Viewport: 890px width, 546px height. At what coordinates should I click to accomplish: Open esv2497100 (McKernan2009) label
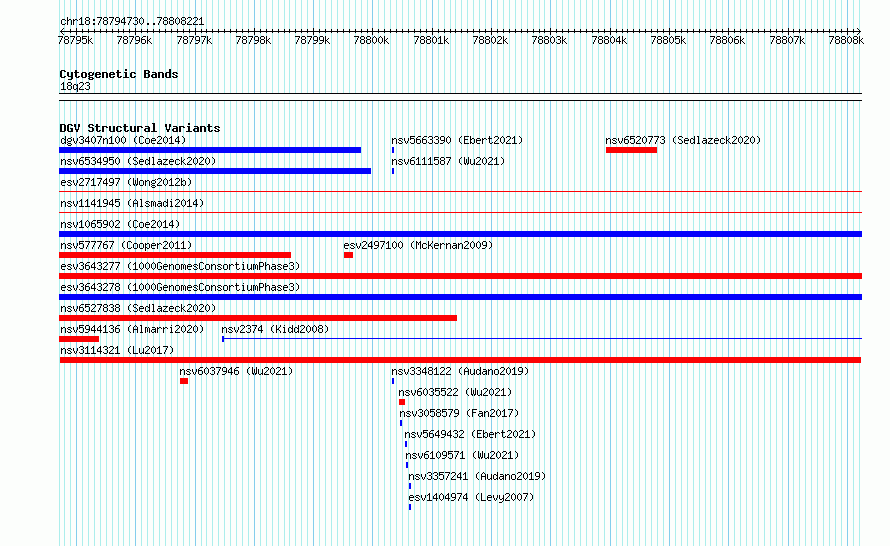click(418, 245)
